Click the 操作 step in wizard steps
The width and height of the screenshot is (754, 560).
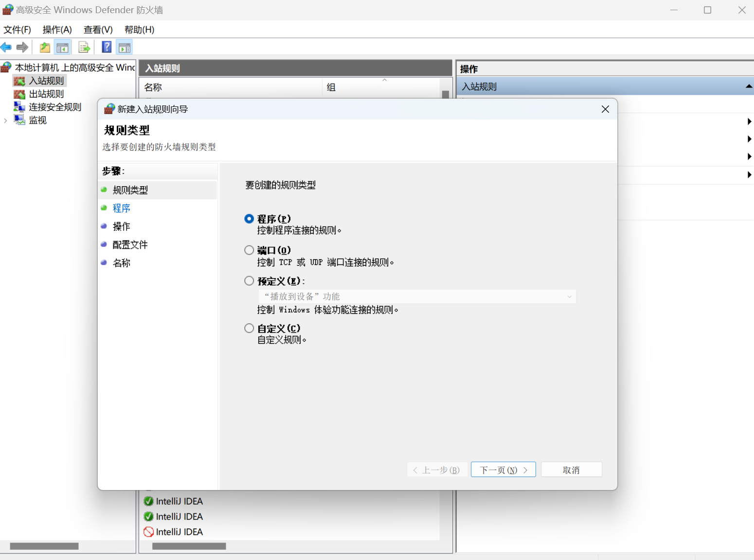coord(122,227)
